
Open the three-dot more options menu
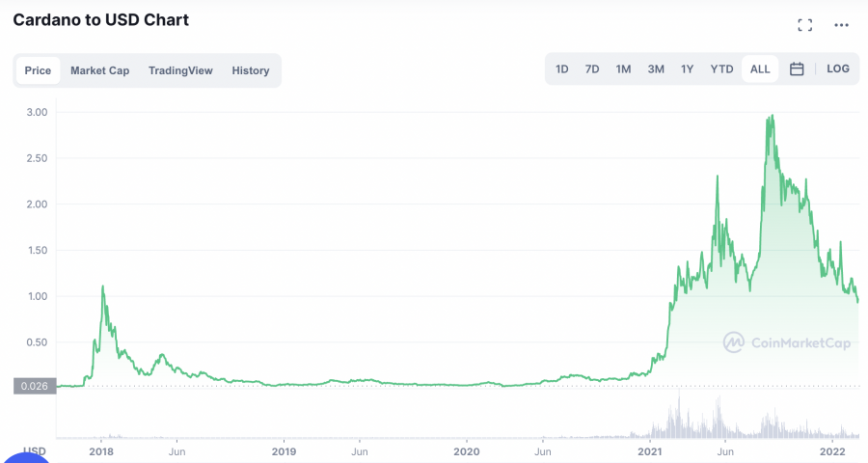pyautogui.click(x=841, y=25)
